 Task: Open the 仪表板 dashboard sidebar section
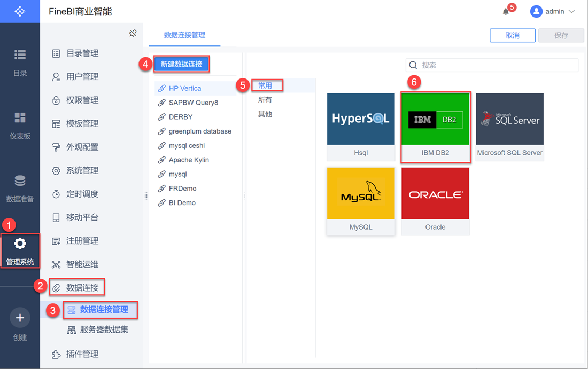(x=20, y=125)
